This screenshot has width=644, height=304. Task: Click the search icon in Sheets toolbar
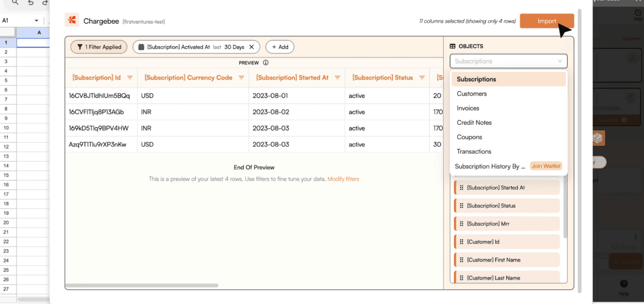pyautogui.click(x=15, y=2)
